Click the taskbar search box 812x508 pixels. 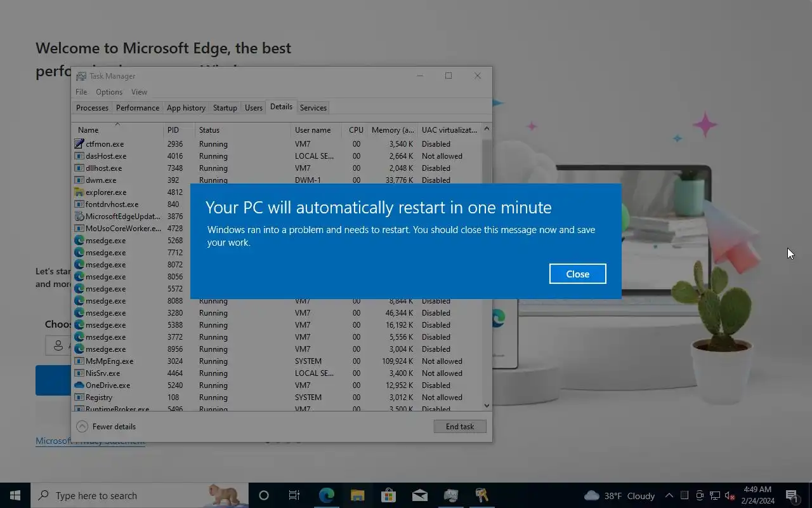pos(140,495)
